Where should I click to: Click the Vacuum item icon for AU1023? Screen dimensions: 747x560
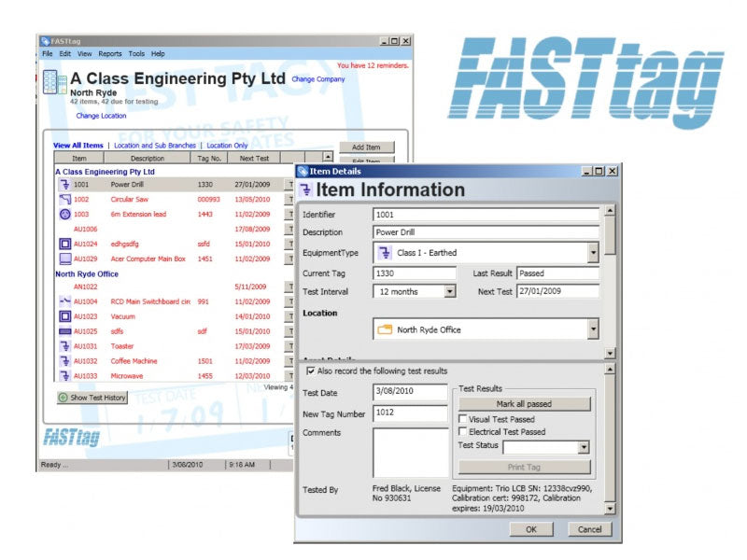pyautogui.click(x=66, y=316)
